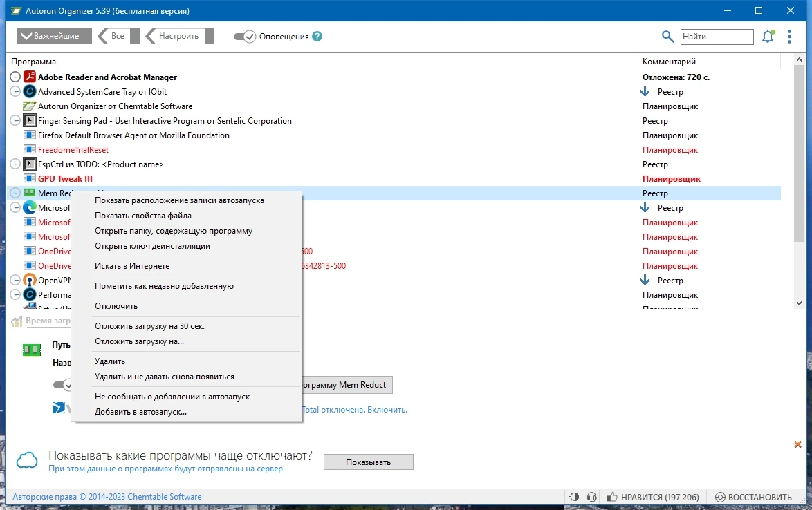812x510 pixels.
Task: Click the Finger Sensing Pad icon
Action: (x=30, y=120)
